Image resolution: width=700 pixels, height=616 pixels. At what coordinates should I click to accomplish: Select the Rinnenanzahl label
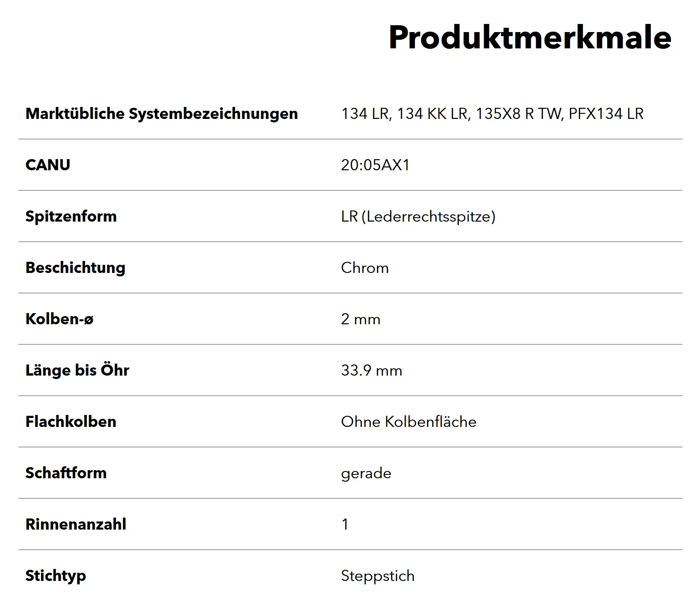pos(76,524)
